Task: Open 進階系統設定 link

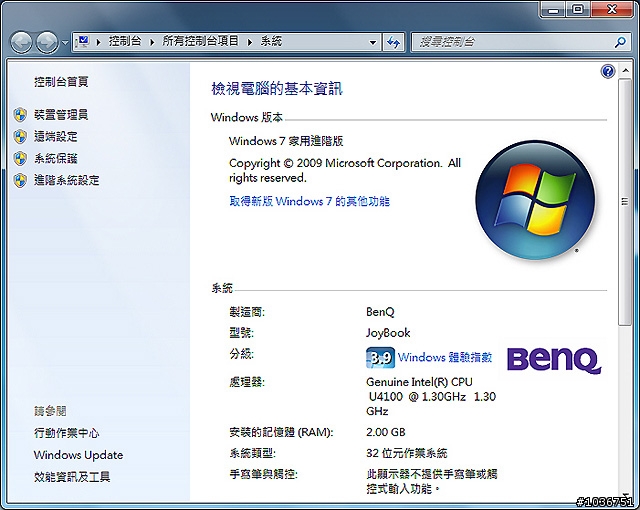Action: [x=67, y=180]
